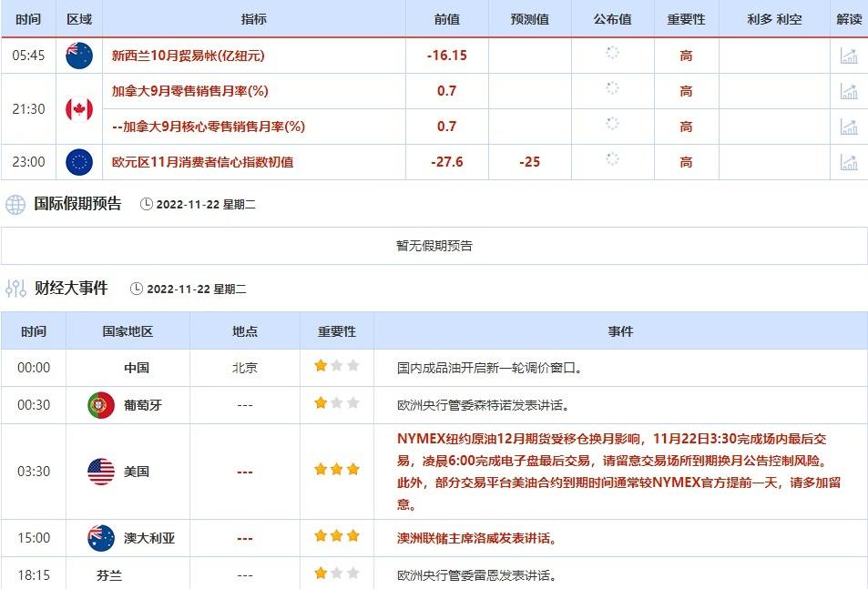
Task: Open chart icon for Canada retail sales row
Action: tap(848, 91)
